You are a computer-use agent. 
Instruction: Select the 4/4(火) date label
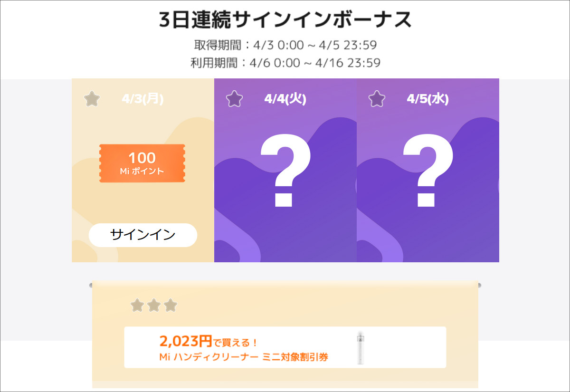point(285,99)
